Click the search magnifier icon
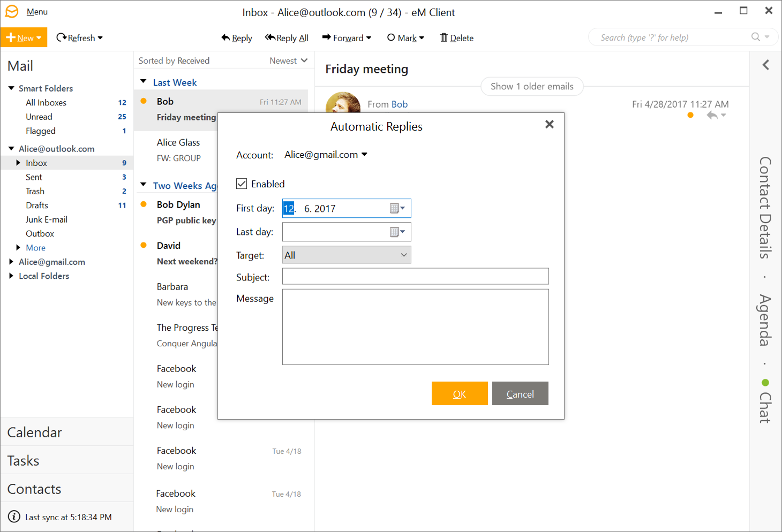Screen dimensions: 782x532 point(756,37)
